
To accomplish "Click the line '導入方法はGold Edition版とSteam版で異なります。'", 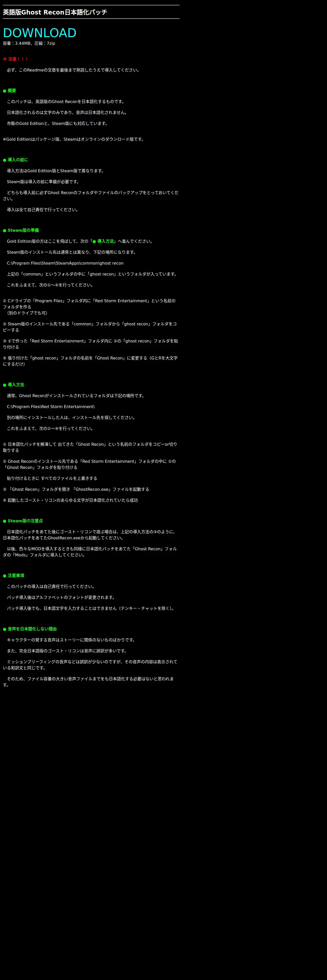I will (56, 171).
